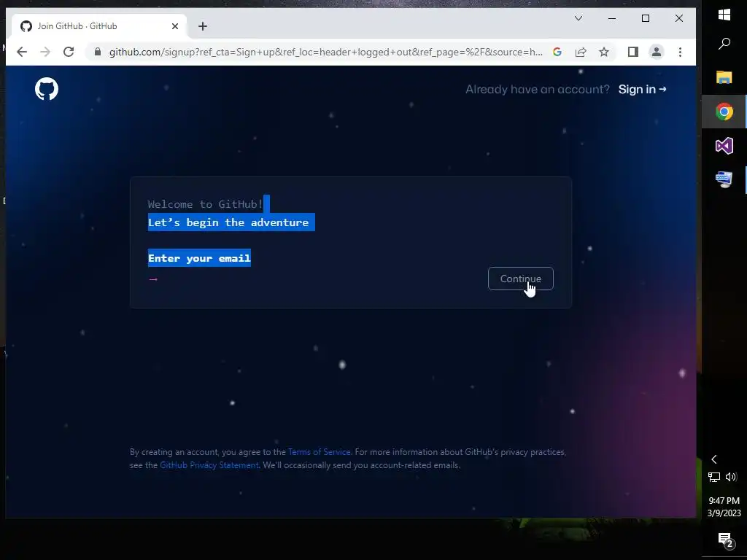
Task: Open File Explorer from taskbar
Action: (x=724, y=77)
